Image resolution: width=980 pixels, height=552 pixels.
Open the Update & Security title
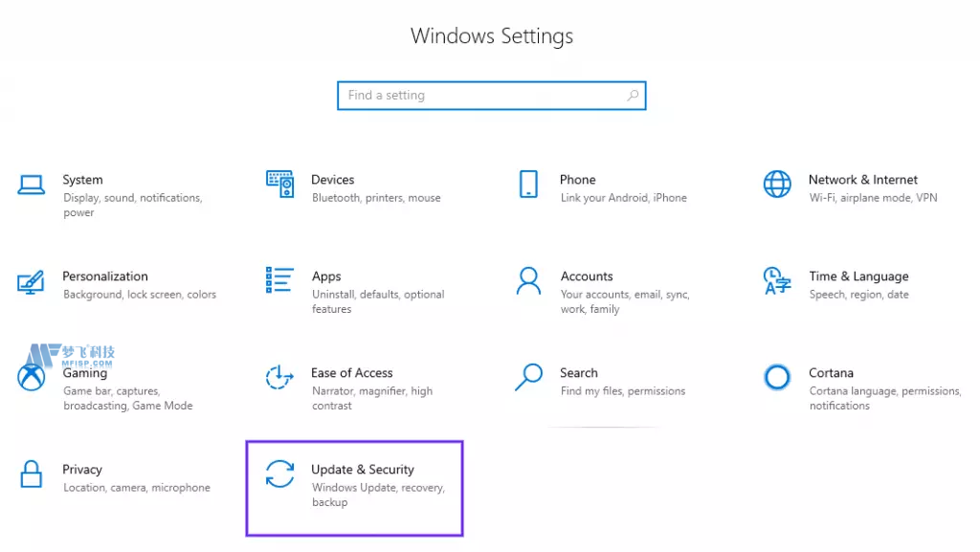(363, 470)
